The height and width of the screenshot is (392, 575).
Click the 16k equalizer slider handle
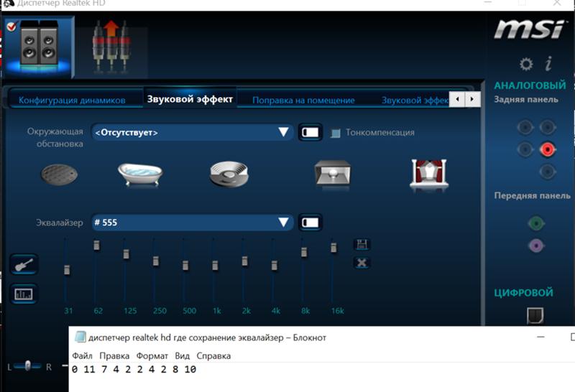333,248
